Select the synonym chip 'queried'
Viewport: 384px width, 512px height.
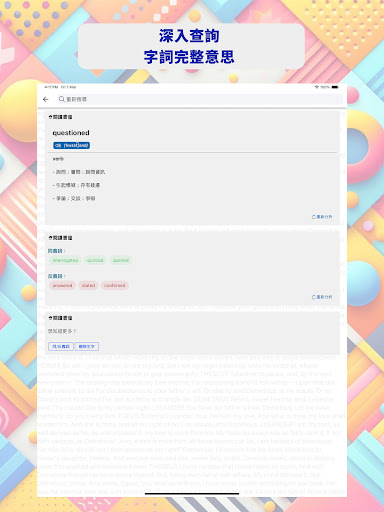click(x=120, y=260)
